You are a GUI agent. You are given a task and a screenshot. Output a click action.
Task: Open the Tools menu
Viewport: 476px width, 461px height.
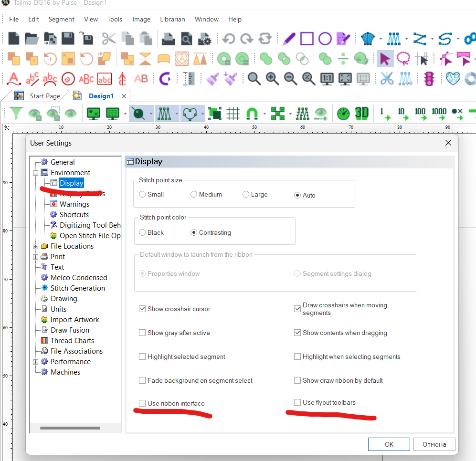tap(115, 19)
